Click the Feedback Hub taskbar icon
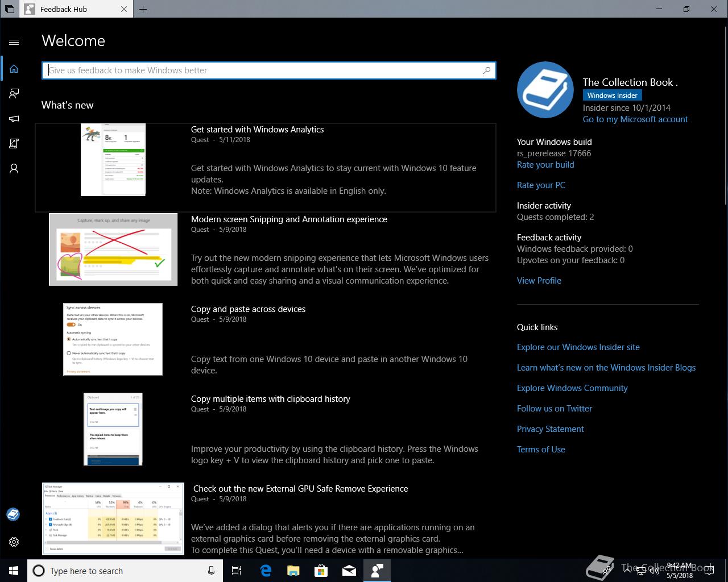The height and width of the screenshot is (582, 728). [x=377, y=571]
